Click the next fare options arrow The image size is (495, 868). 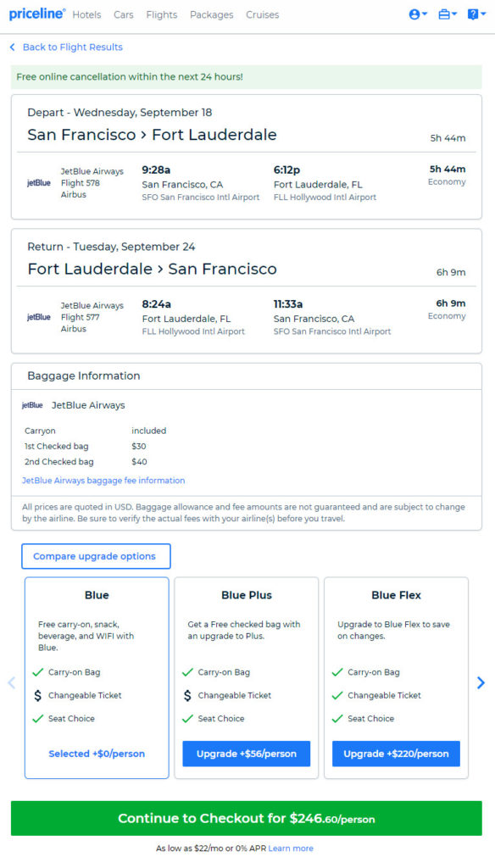tap(481, 682)
